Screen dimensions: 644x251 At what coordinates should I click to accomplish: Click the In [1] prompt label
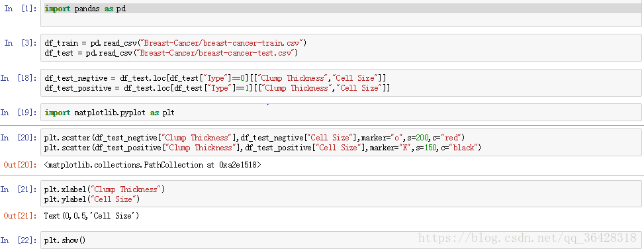pos(20,9)
